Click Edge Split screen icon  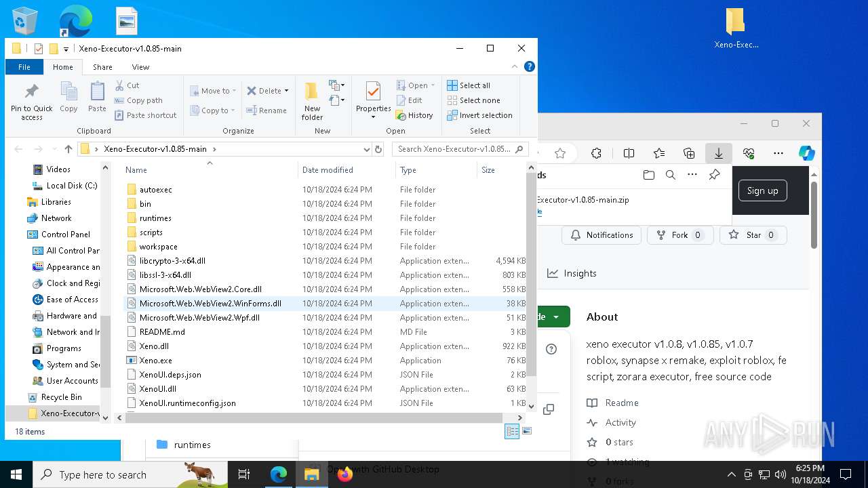tap(629, 153)
